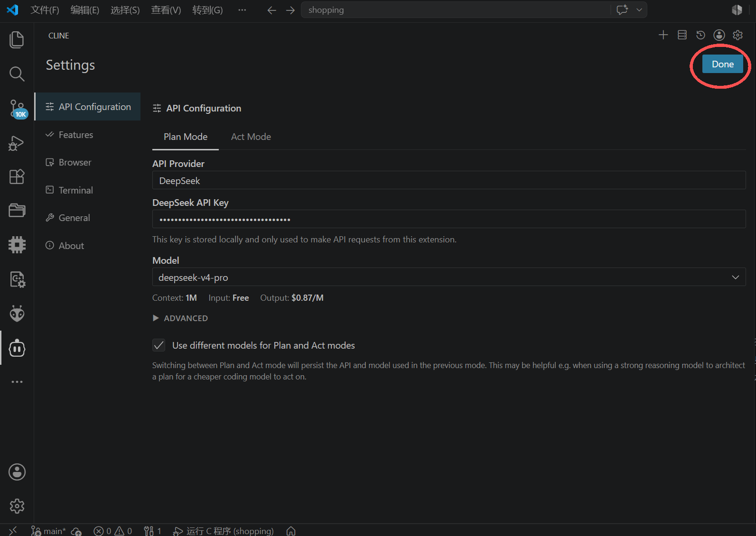The height and width of the screenshot is (536, 756).
Task: Open the About settings section
Action: (x=88, y=246)
